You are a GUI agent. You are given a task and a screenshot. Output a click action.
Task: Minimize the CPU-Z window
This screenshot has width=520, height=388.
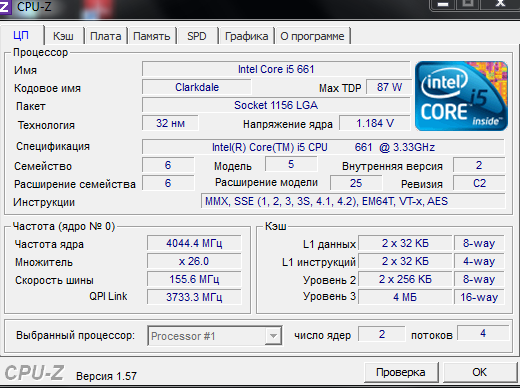click(443, 4)
